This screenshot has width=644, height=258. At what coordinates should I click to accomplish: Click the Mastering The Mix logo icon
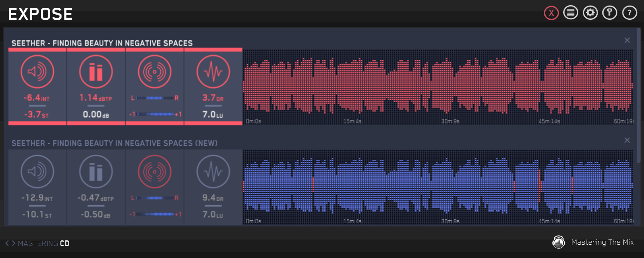[559, 243]
